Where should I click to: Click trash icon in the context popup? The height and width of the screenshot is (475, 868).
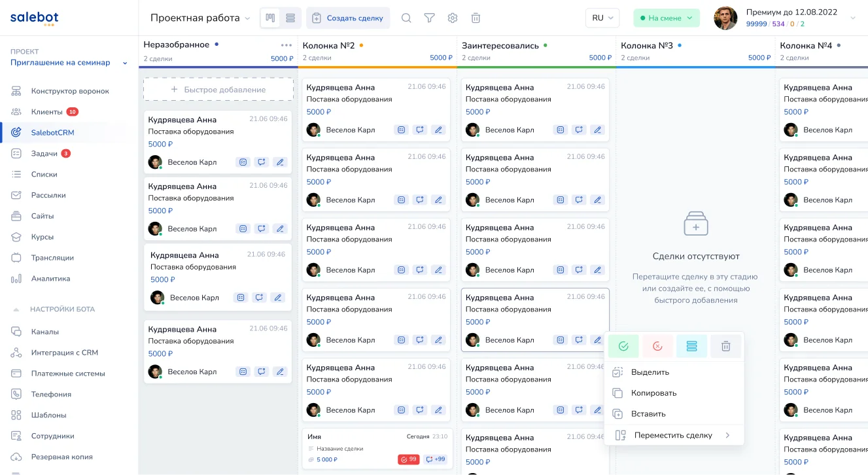click(725, 346)
